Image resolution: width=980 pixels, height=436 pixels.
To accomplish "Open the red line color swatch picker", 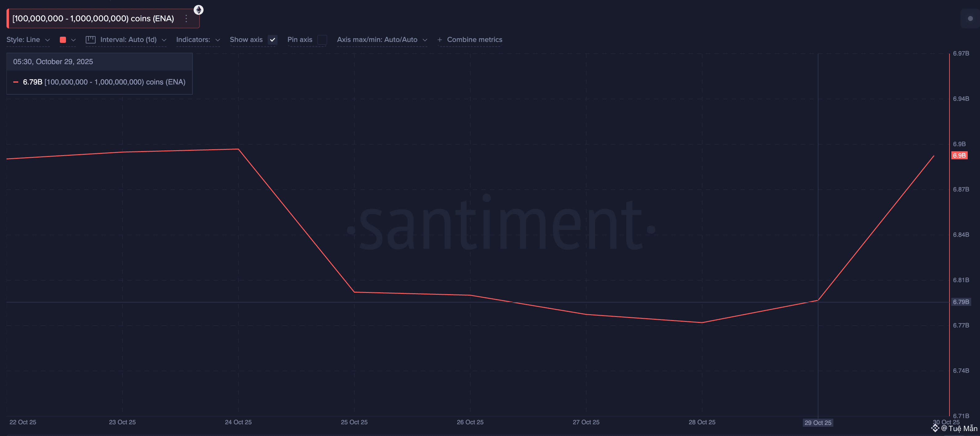I will point(63,39).
